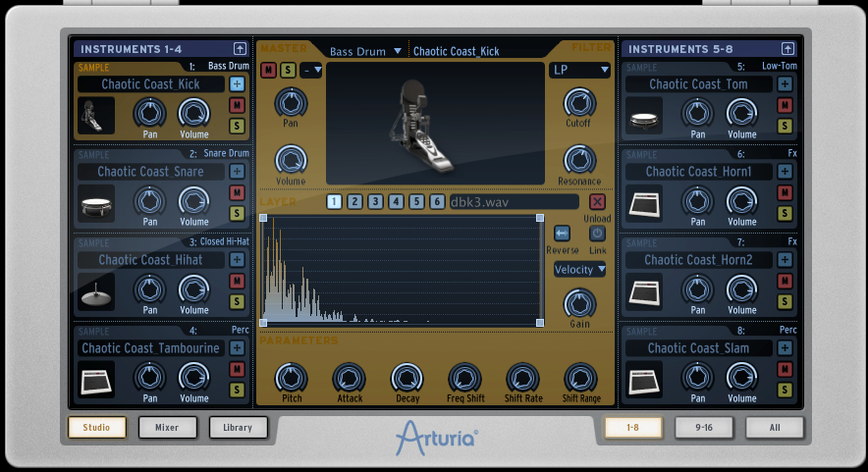This screenshot has height=472, width=868.
Task: Open the Master dash output dropdown
Action: (311, 71)
